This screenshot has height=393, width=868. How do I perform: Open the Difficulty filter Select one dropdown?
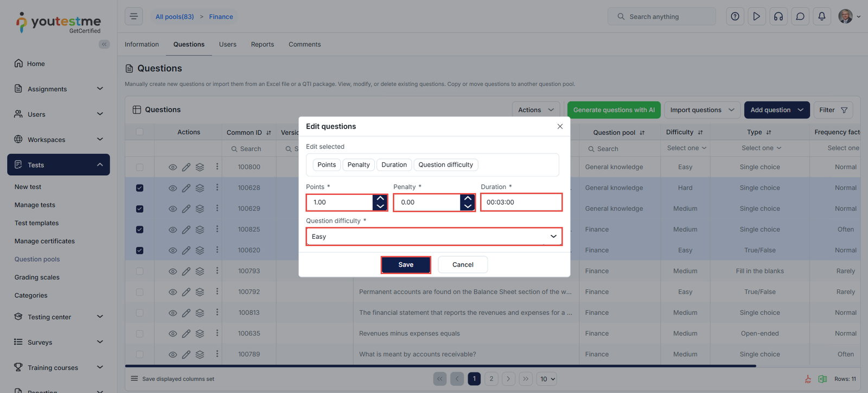pos(687,148)
